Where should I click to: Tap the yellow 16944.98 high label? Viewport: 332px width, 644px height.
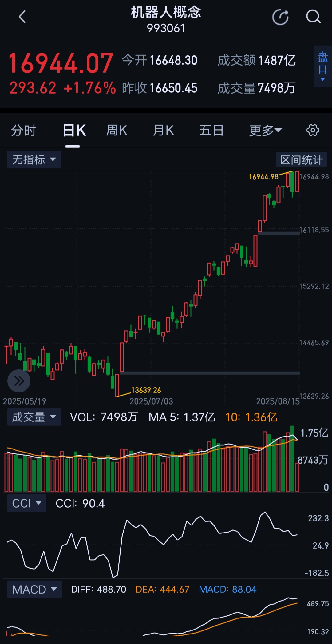263,177
